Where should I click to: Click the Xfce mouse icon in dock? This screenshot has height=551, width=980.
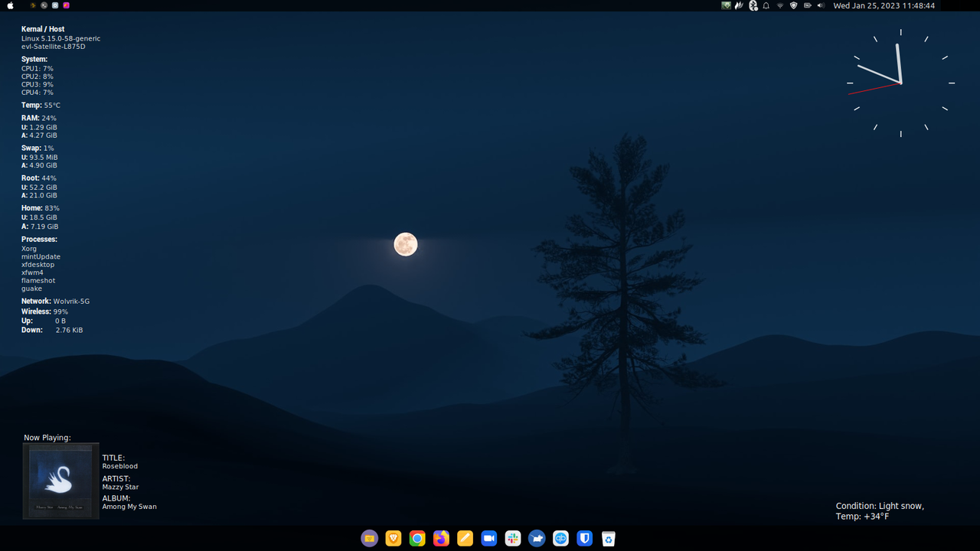(x=537, y=539)
